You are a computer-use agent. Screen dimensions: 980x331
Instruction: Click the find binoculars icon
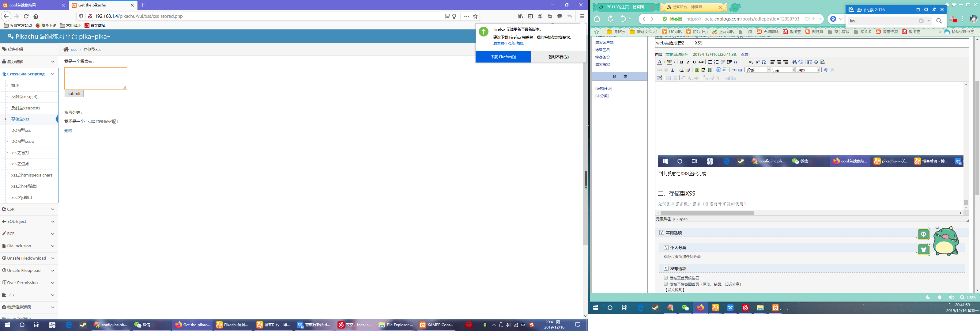794,63
